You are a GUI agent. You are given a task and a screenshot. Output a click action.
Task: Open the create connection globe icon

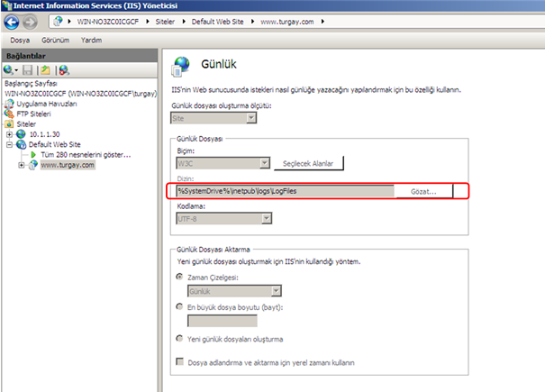tap(7, 70)
